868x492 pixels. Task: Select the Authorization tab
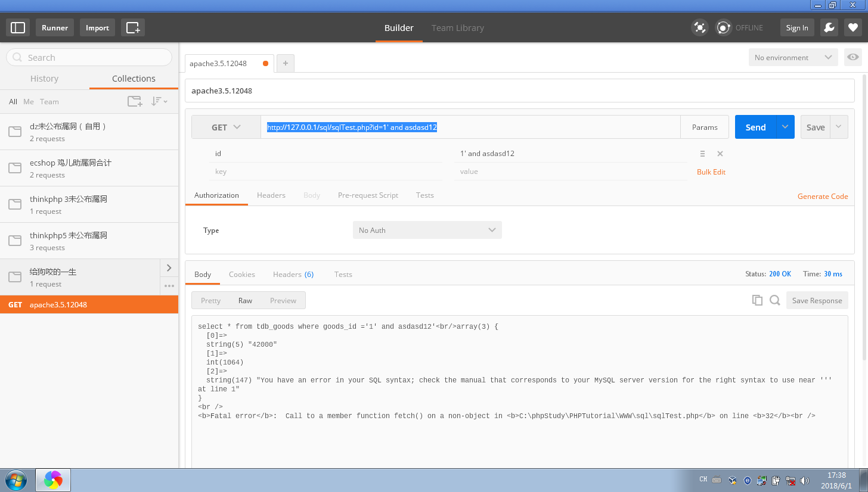[x=216, y=195]
